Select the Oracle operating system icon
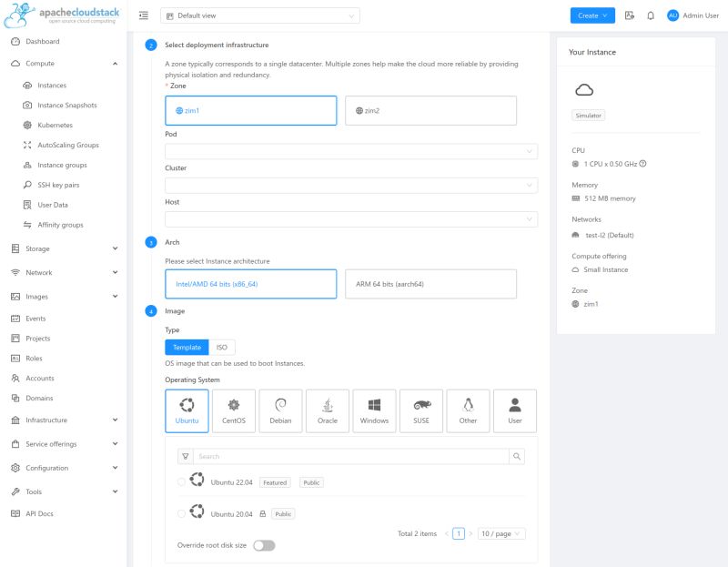 (x=328, y=410)
